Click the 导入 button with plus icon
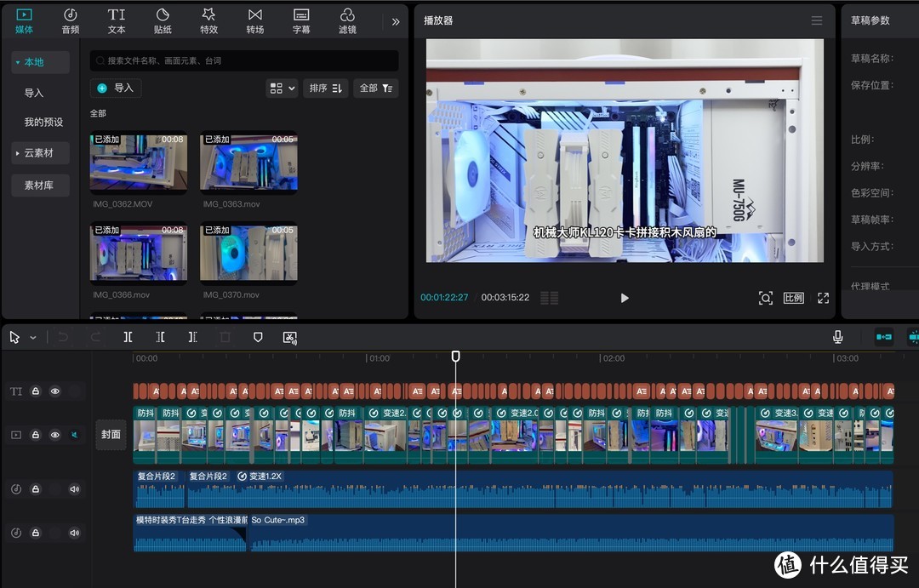Screen dimensions: 919x588 click(116, 88)
